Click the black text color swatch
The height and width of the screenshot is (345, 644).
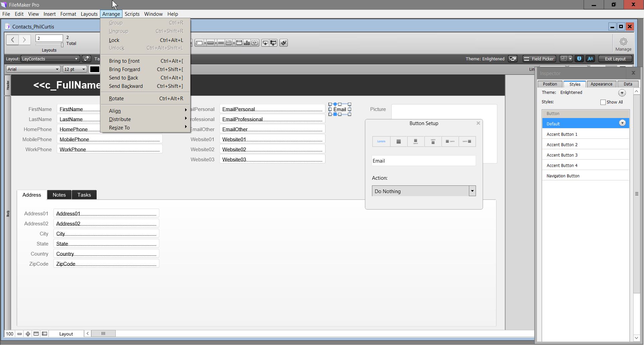(95, 69)
